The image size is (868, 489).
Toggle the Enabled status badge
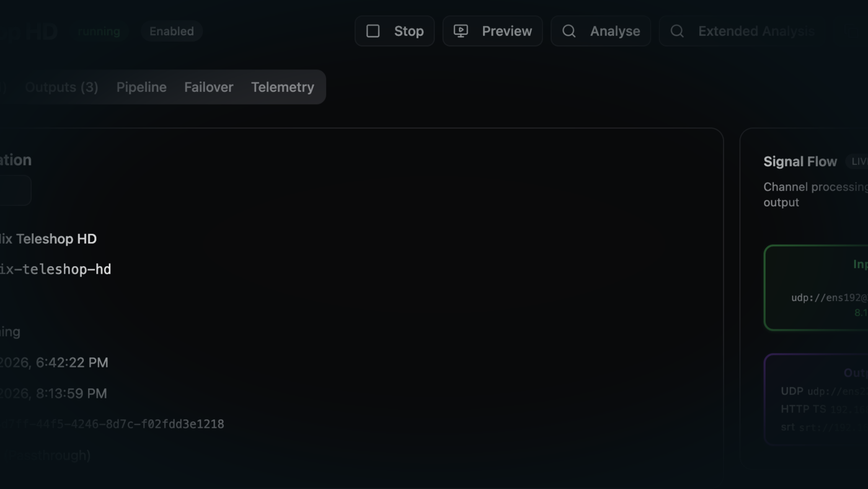click(x=172, y=31)
